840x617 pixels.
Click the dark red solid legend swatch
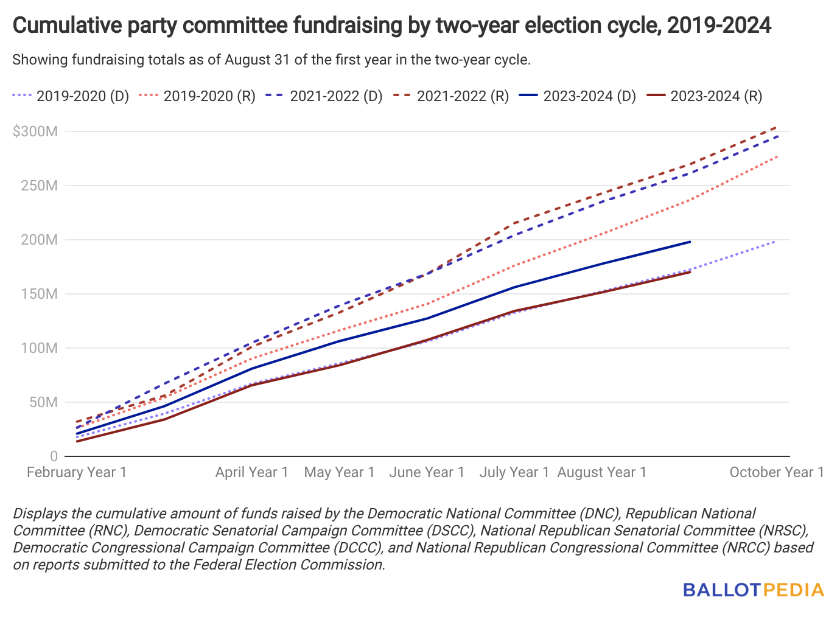[656, 96]
